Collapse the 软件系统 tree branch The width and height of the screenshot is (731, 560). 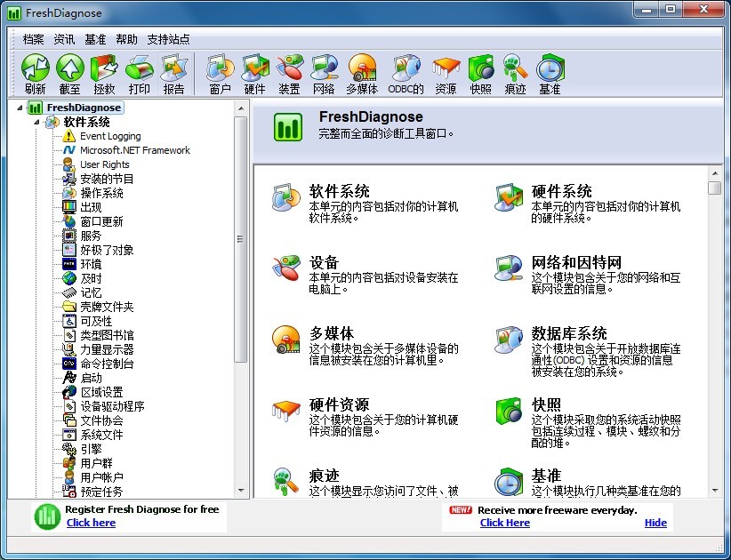pos(37,122)
